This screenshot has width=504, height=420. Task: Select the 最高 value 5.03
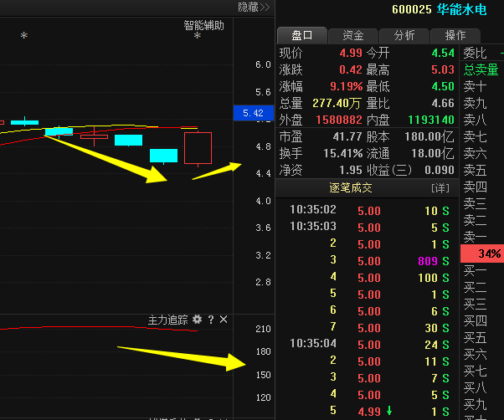pyautogui.click(x=443, y=69)
